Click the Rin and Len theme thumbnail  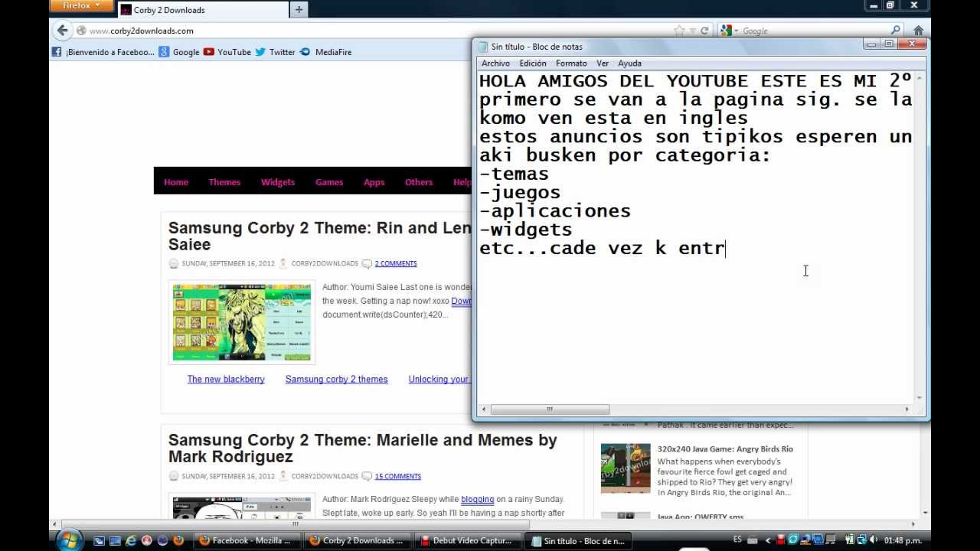pyautogui.click(x=241, y=322)
